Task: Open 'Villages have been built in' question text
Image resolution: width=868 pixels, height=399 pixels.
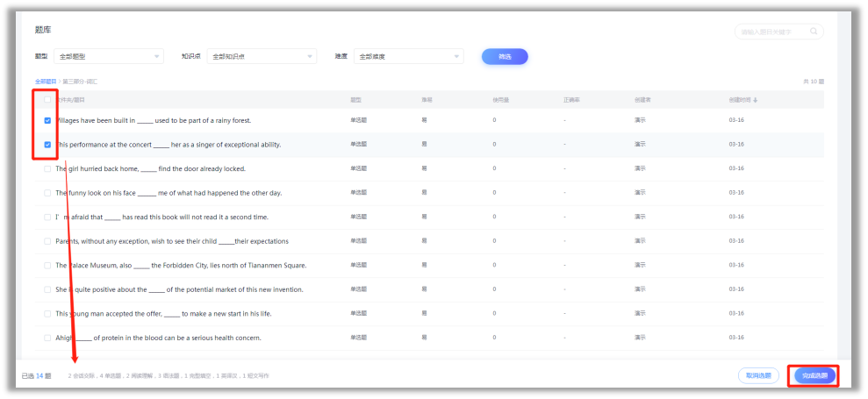Action: click(154, 121)
